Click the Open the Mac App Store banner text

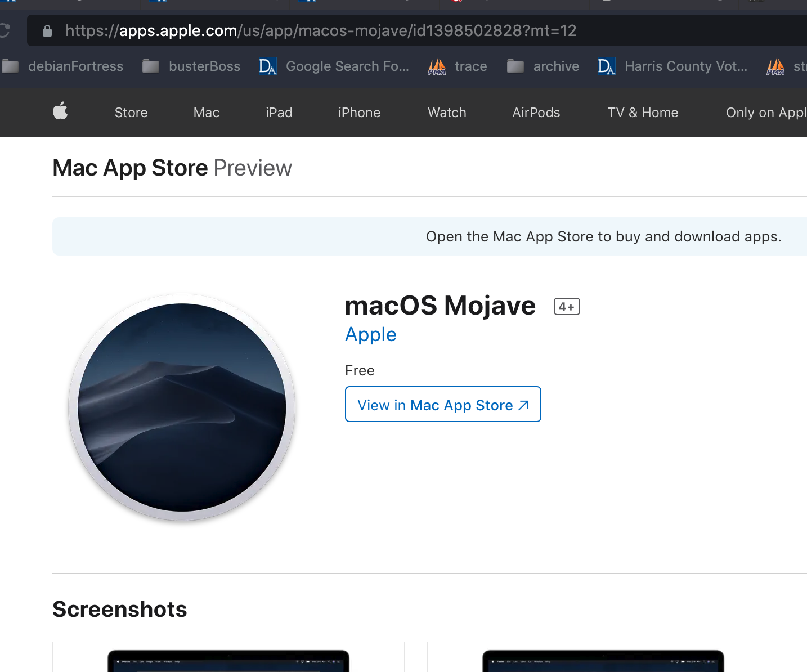(x=604, y=236)
